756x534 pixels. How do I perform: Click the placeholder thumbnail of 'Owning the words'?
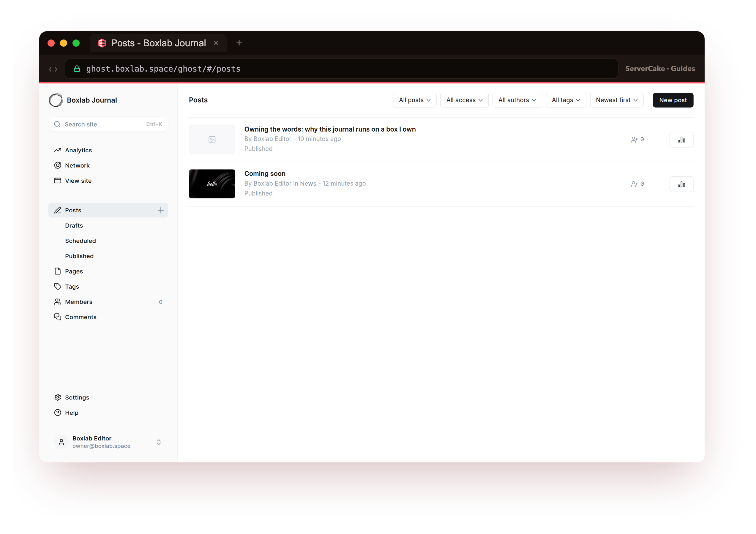(x=212, y=140)
